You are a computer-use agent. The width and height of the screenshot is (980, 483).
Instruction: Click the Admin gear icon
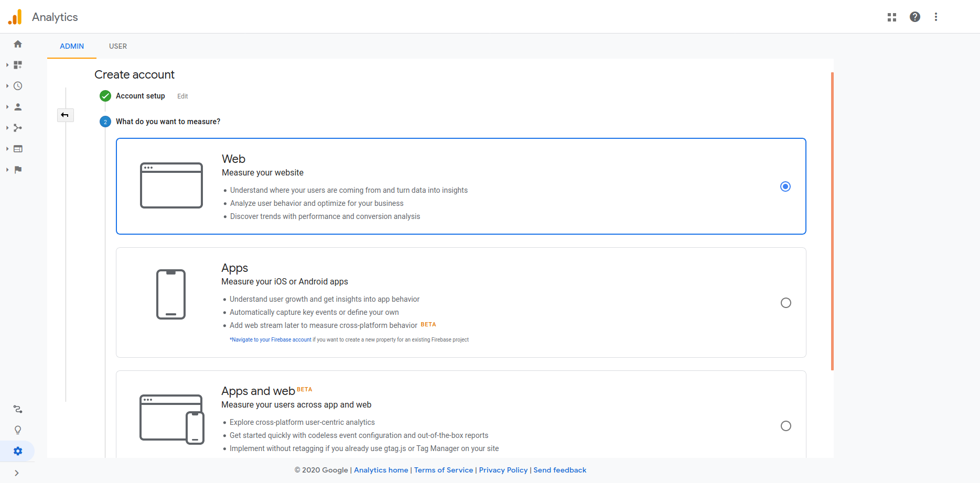click(18, 451)
